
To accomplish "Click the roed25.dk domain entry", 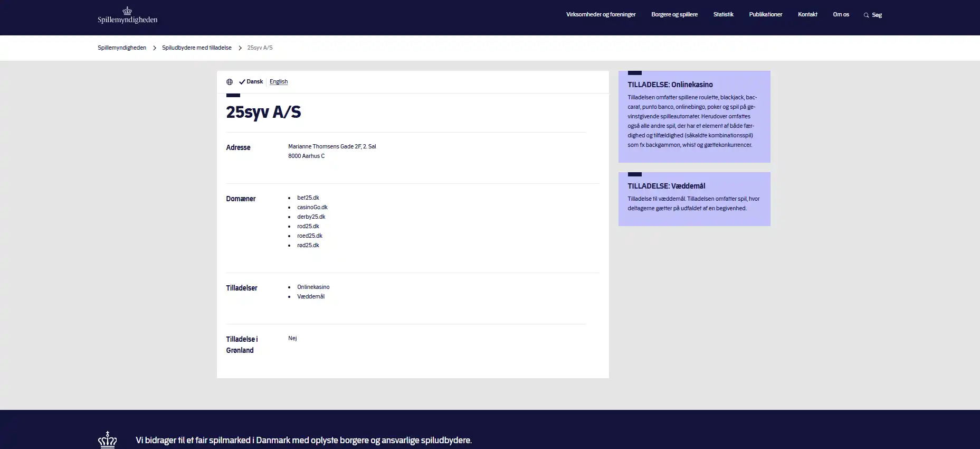I will point(310,236).
